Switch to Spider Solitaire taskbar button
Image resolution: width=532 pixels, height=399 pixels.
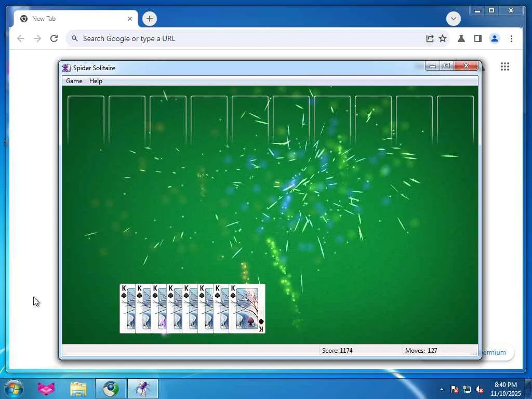tap(143, 389)
